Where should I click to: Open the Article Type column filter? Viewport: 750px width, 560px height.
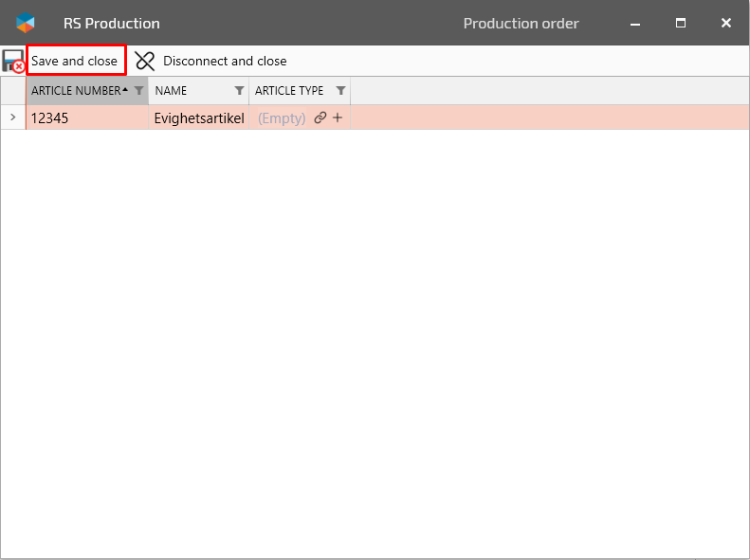pyautogui.click(x=341, y=91)
